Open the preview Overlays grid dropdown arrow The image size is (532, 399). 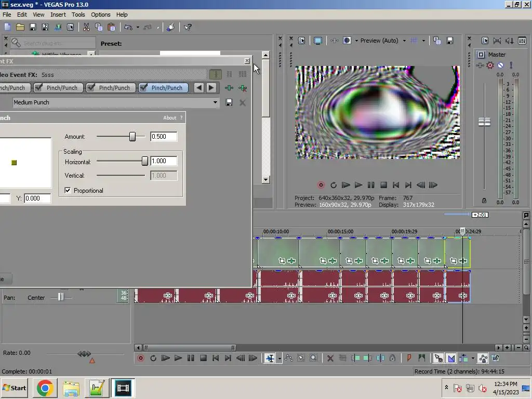423,41
